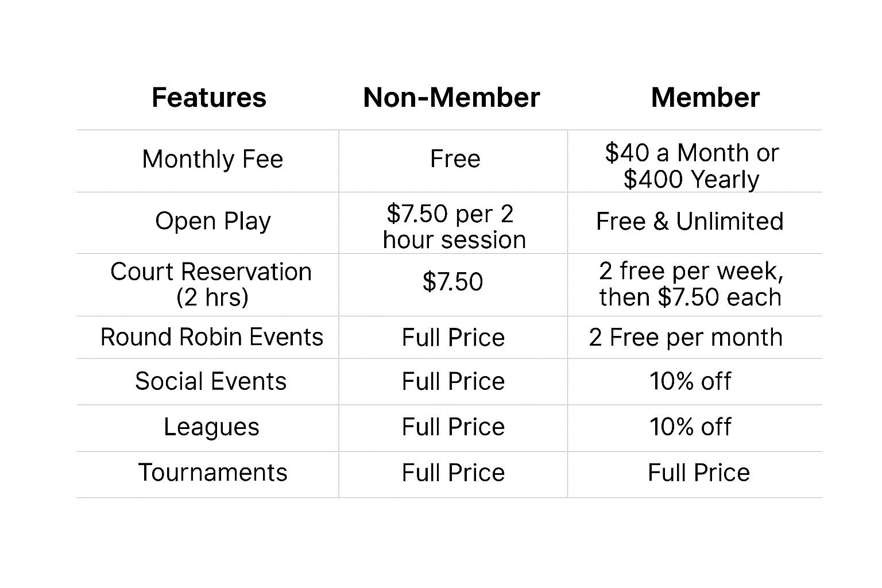Click the Non-Member Monthly Fee "Free" cell
This screenshot has width=882, height=588.
455,159
